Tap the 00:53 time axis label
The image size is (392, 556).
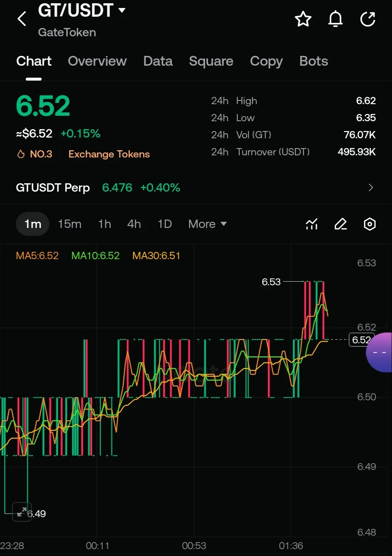[x=194, y=546]
